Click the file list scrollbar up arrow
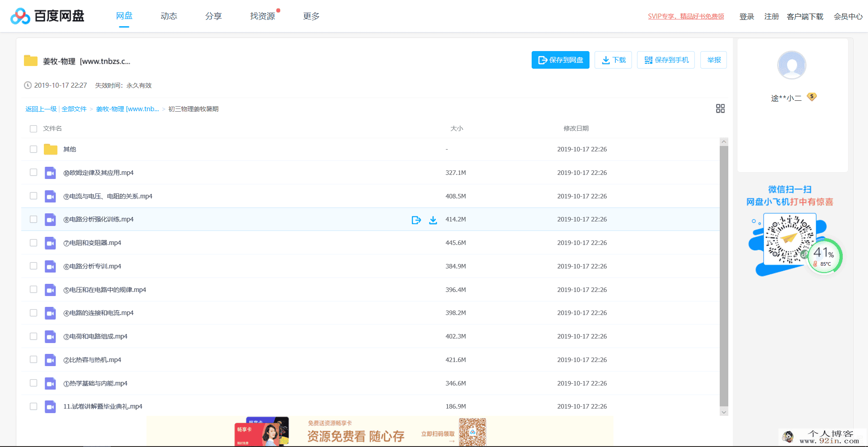This screenshot has height=447, width=868. coord(724,141)
